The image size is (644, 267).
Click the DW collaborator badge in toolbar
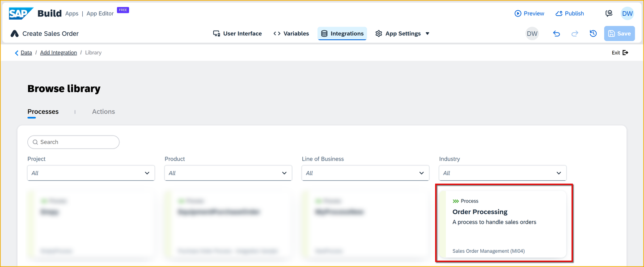(532, 34)
